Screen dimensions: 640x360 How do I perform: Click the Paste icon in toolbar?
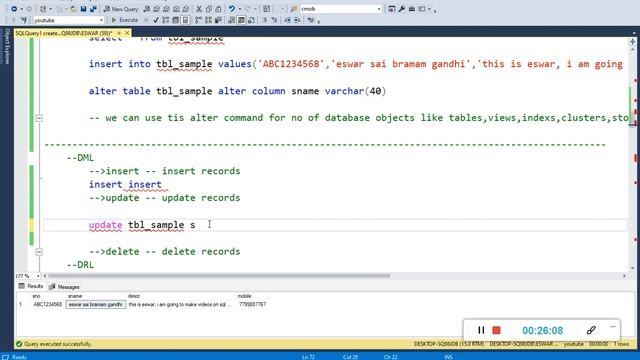pyautogui.click(x=218, y=9)
